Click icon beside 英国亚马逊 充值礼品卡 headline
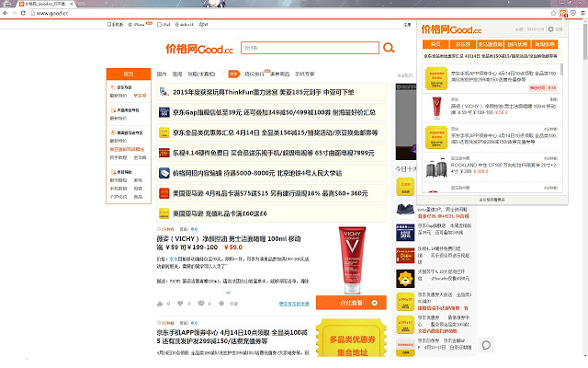Viewport: 588px width, 368px height. click(x=164, y=213)
